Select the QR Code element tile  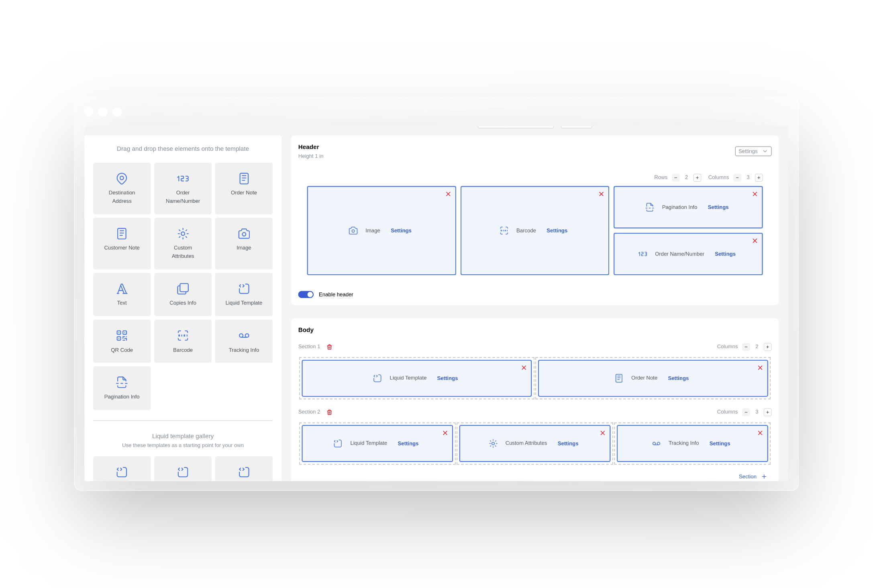122,341
